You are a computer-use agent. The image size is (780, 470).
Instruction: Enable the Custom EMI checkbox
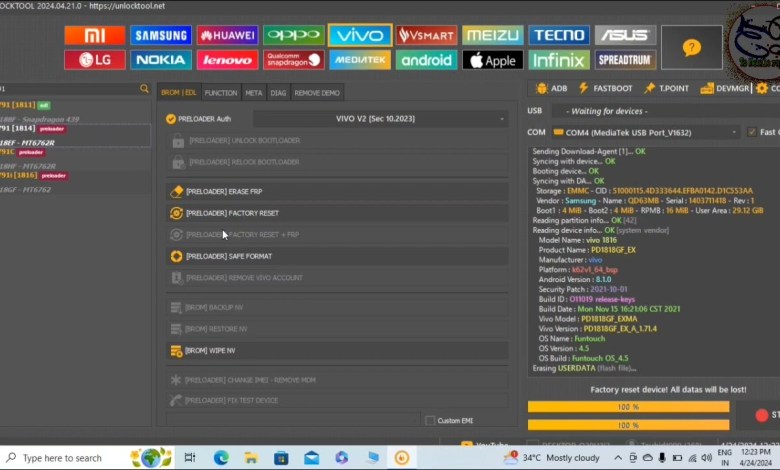(430, 420)
